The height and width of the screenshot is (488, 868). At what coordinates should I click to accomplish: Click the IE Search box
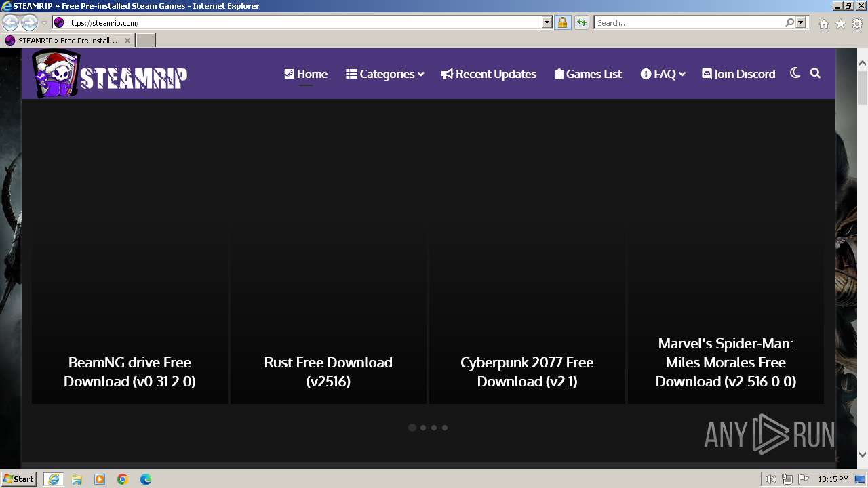click(688, 22)
